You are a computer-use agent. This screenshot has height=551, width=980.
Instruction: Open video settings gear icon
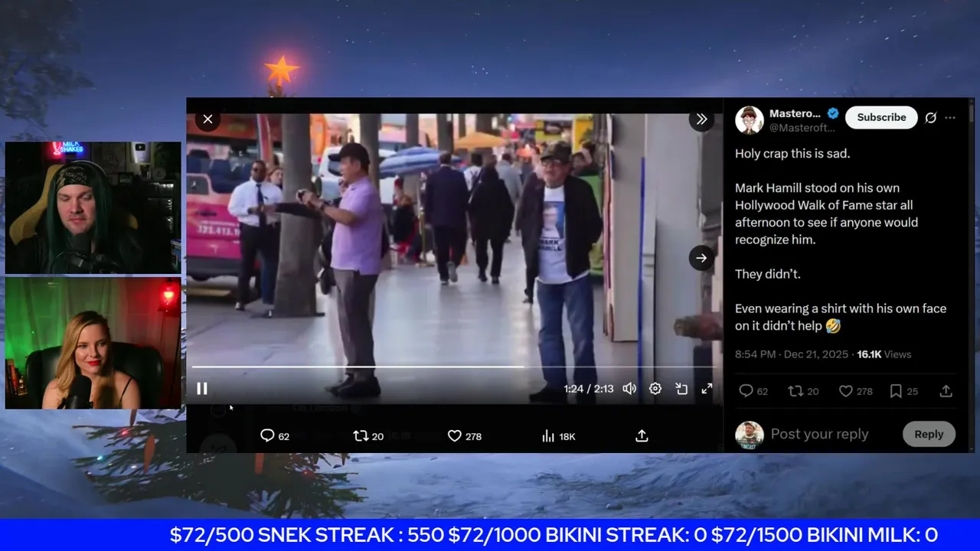click(x=655, y=389)
